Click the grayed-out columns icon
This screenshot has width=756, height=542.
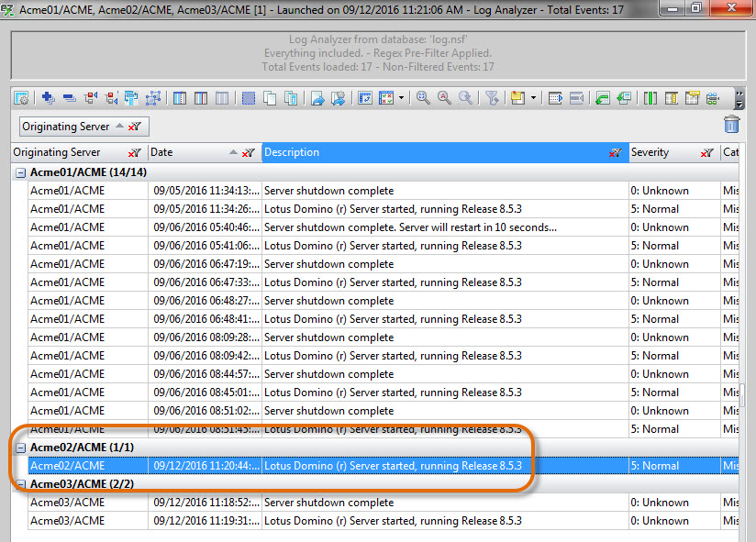click(x=222, y=98)
